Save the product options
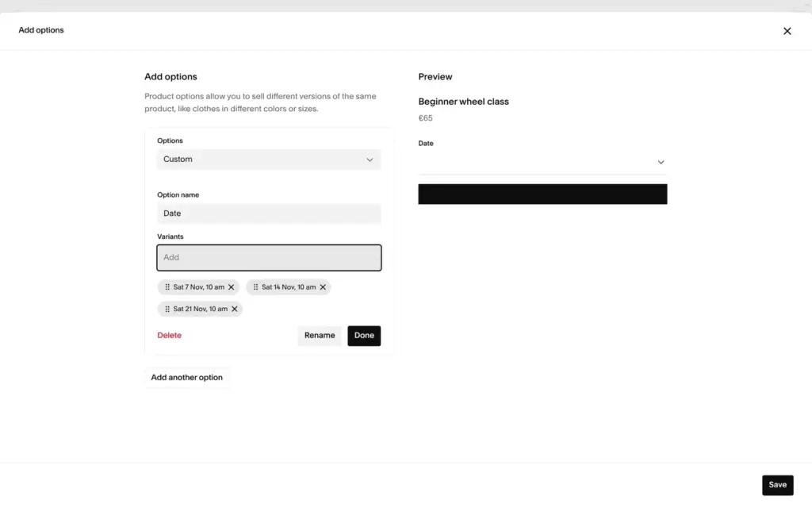Viewport: 812px width, 508px height. [777, 485]
